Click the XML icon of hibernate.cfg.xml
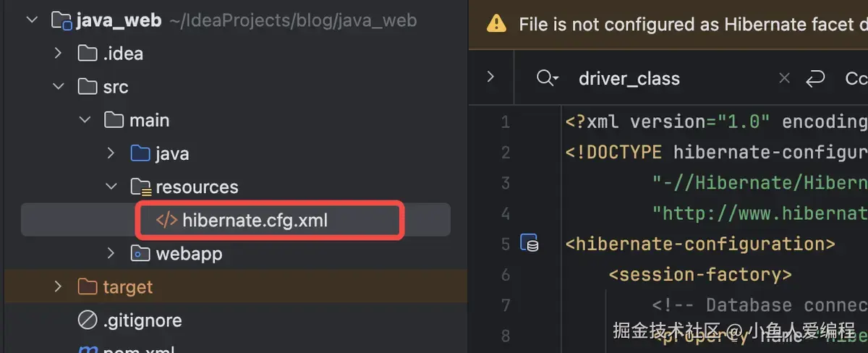The height and width of the screenshot is (353, 868). (166, 220)
